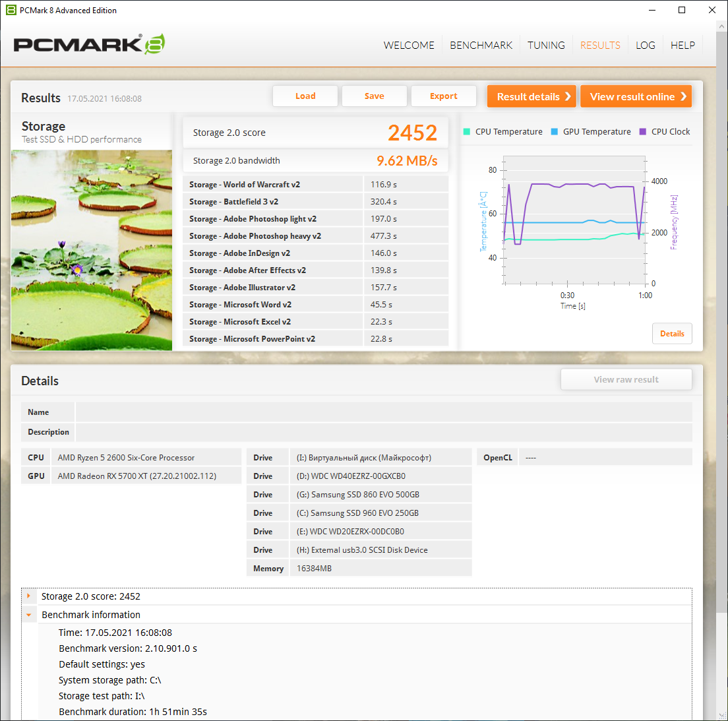Click the Description input field
Image resolution: width=728 pixels, height=721 pixels.
384,432
